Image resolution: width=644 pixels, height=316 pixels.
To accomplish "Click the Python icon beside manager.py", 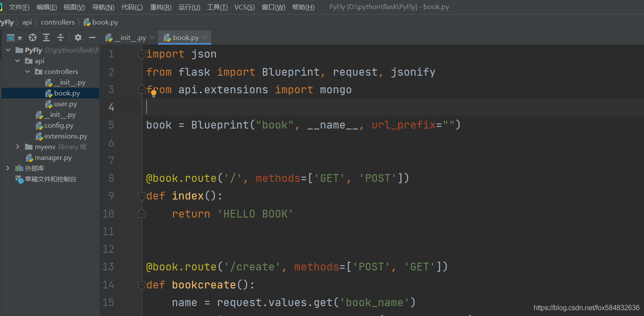I will 30,158.
